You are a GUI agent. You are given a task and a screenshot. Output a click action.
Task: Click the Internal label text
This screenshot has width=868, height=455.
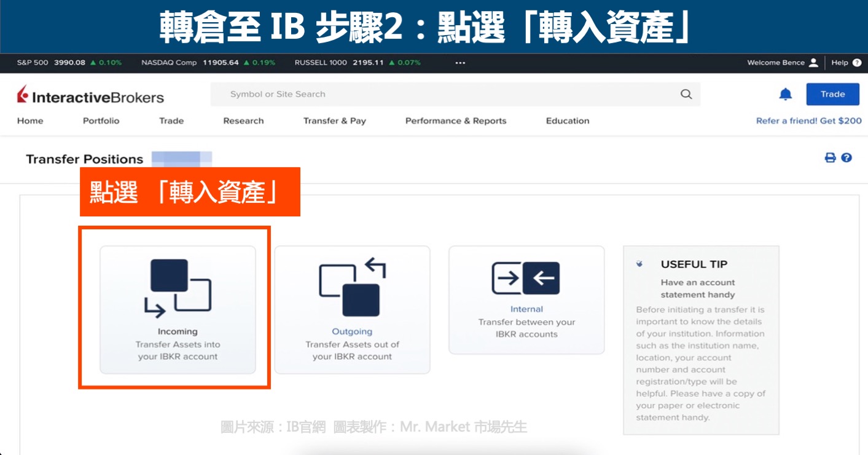(x=526, y=309)
